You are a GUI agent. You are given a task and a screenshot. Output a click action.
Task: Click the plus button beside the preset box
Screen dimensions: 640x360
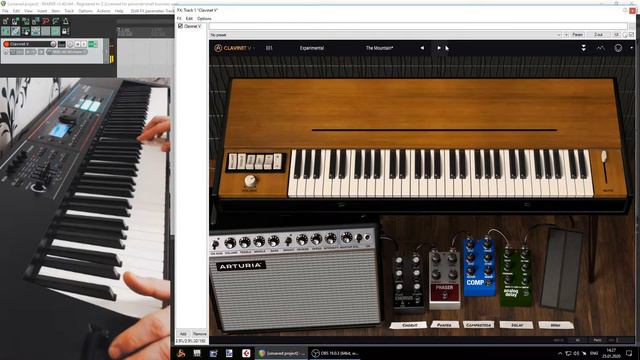566,35
